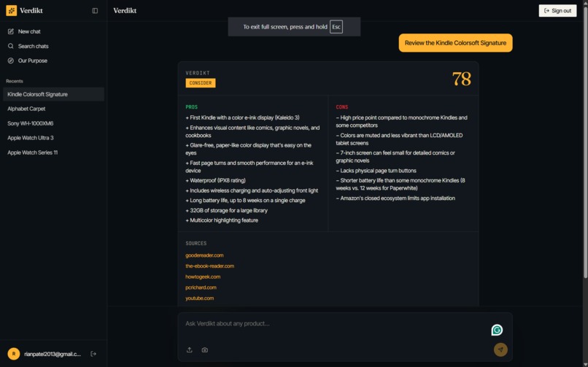Click the SOURCES heading
Viewport: 588px width, 367px height.
pos(196,244)
